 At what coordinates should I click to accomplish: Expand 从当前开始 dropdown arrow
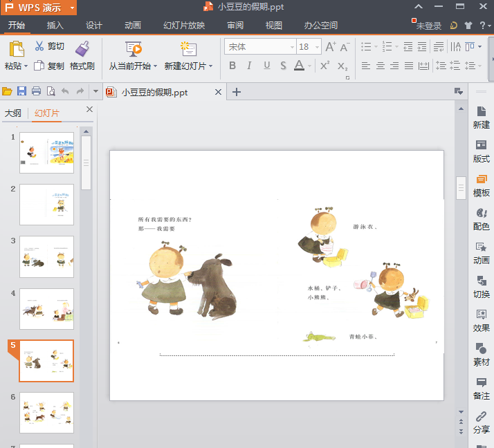point(155,66)
